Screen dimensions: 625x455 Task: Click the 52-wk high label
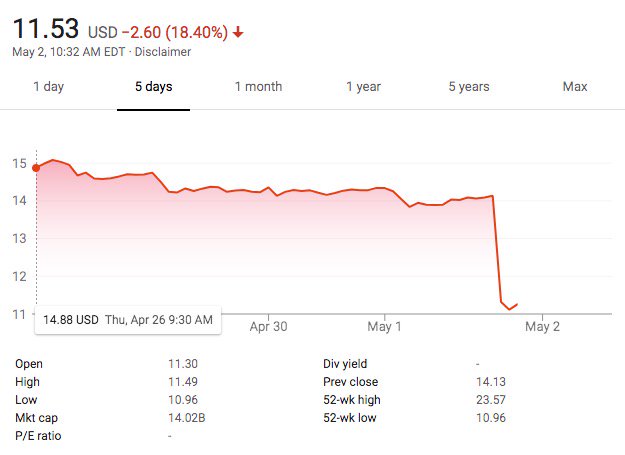tap(352, 400)
